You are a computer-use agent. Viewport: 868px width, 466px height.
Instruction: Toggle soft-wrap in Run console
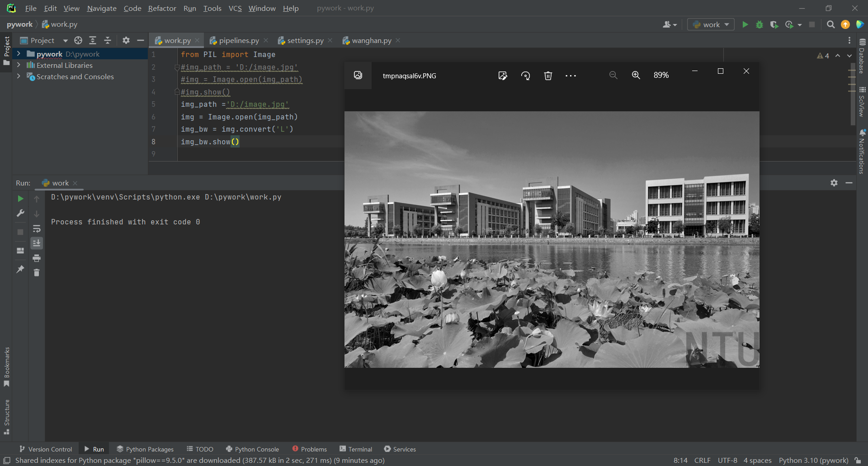[x=37, y=228]
